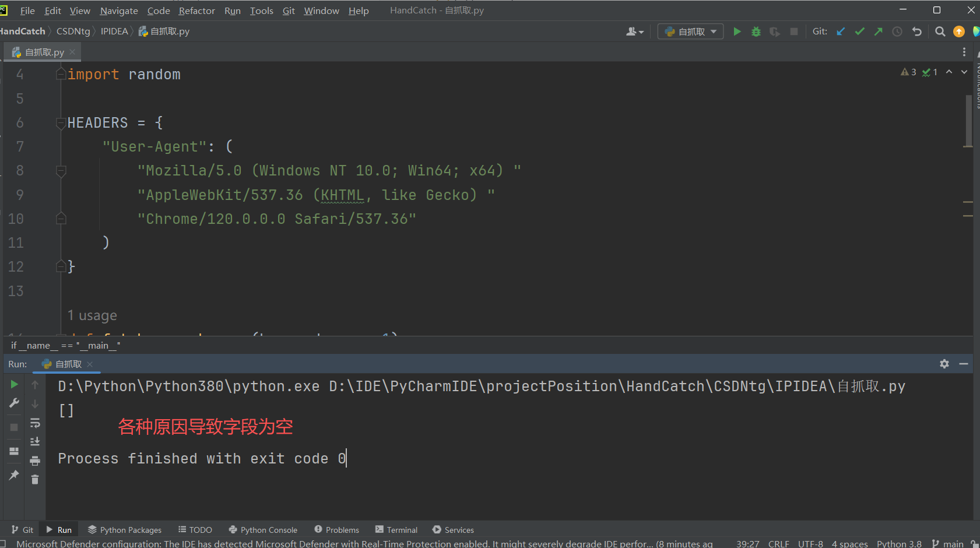The height and width of the screenshot is (548, 980).
Task: Open the TODO tool window
Action: tap(195, 529)
